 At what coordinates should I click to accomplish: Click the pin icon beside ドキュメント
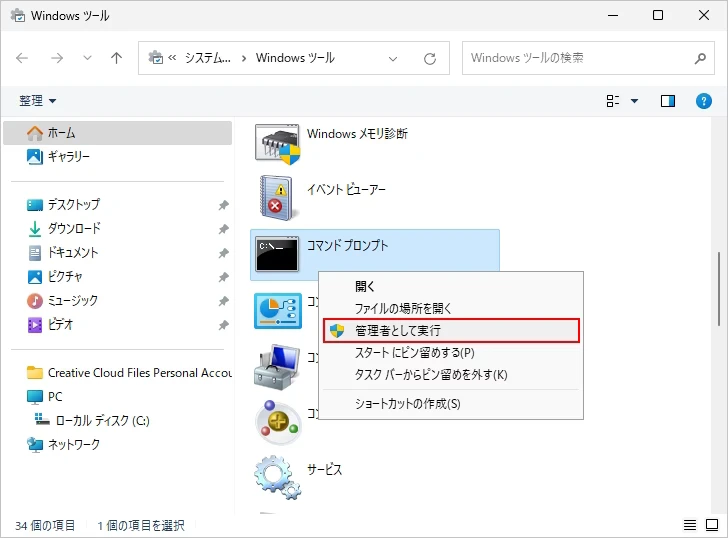point(224,253)
